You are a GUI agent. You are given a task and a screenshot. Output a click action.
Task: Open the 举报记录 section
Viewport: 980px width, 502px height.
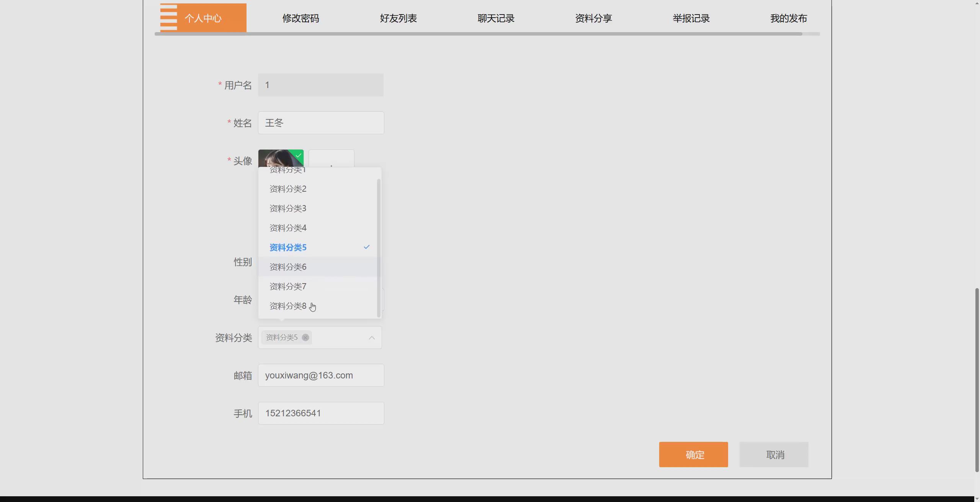[x=691, y=18]
